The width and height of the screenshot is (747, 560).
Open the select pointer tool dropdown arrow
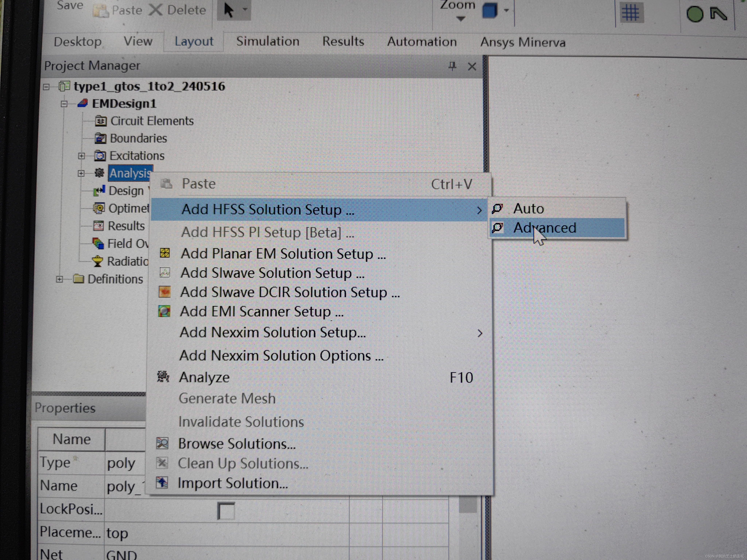(245, 9)
